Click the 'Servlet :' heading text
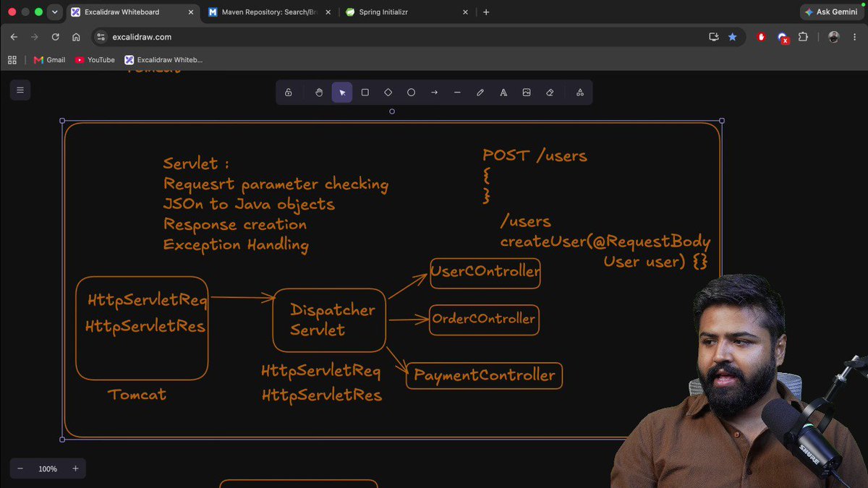 (x=196, y=164)
